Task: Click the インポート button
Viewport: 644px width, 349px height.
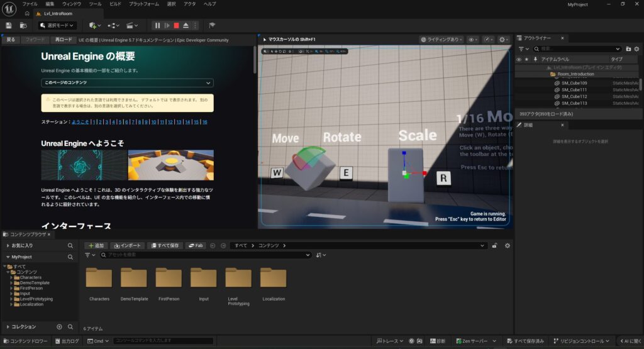Action: [x=128, y=245]
